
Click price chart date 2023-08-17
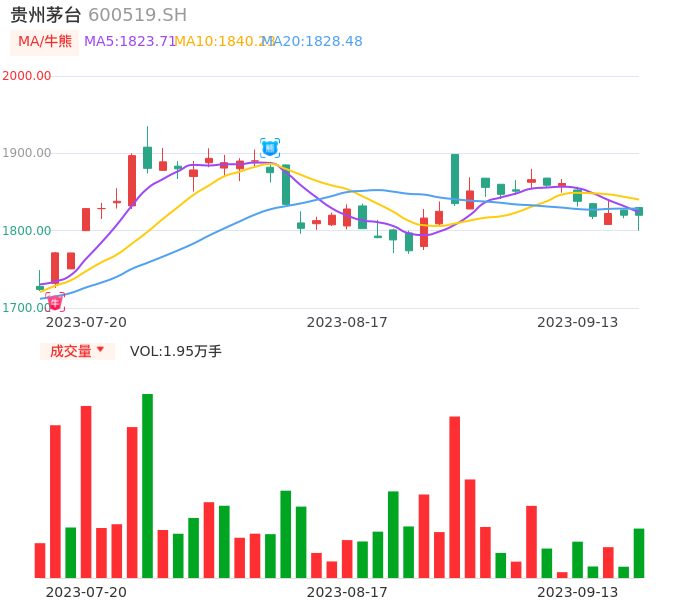coord(347,322)
